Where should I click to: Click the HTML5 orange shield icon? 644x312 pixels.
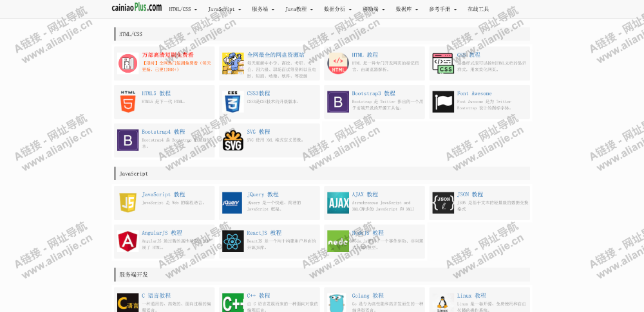(128, 102)
